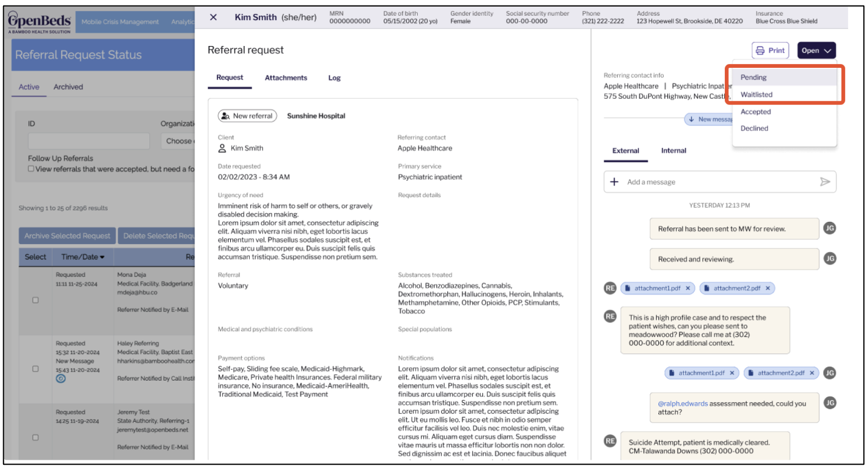This screenshot has height=469, width=868.
Task: Sort by the Time/Date column arrow
Action: coord(102,257)
